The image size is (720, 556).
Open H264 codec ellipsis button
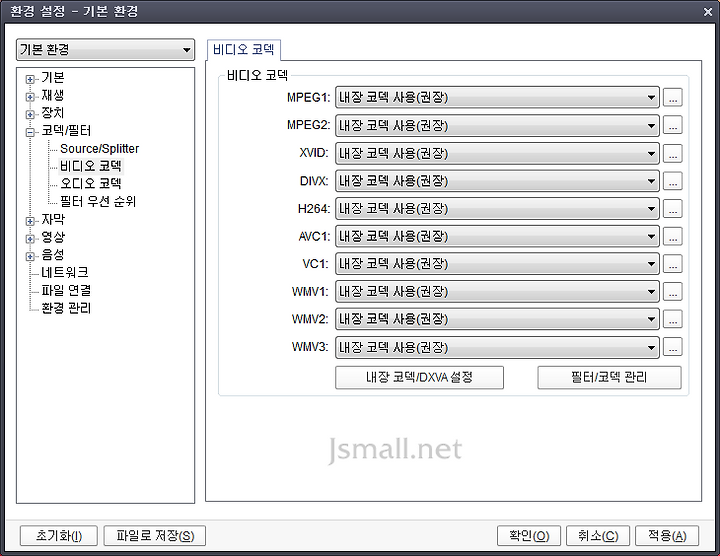[x=673, y=208]
